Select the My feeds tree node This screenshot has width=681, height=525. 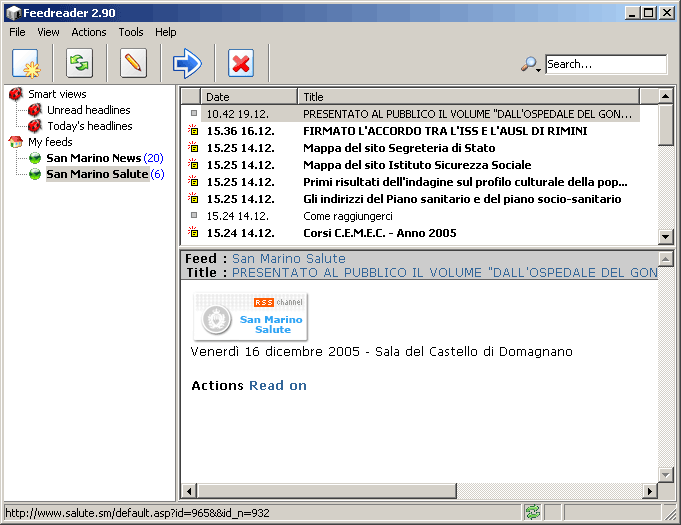(50, 142)
